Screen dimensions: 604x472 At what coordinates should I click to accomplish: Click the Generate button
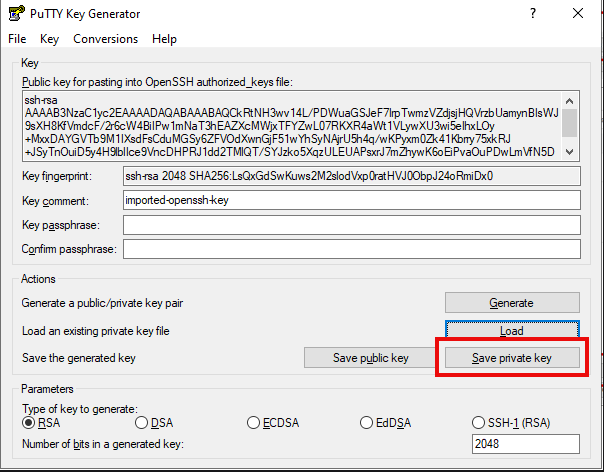[x=512, y=302]
